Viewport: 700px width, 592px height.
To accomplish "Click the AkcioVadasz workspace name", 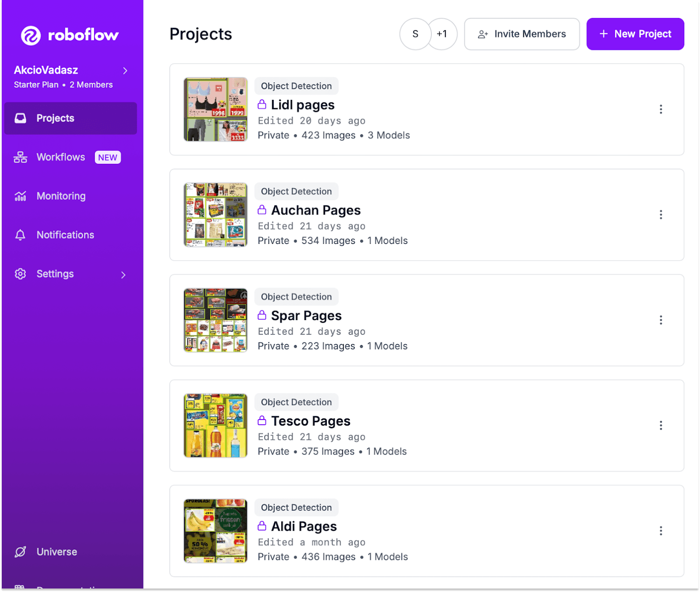I will 46,70.
